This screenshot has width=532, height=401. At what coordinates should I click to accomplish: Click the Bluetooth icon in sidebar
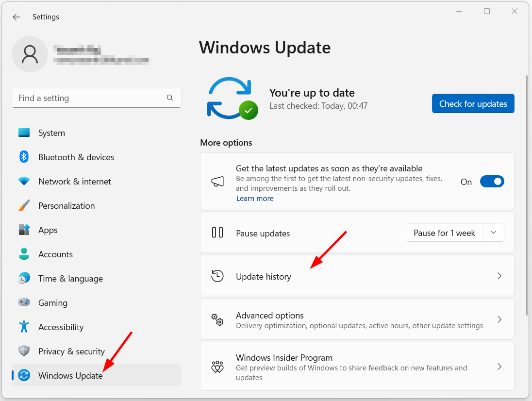coord(24,157)
